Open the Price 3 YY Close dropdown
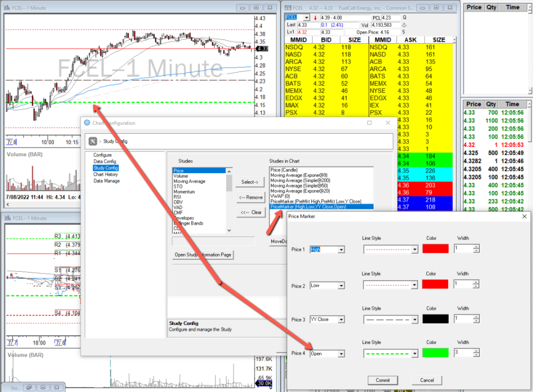The width and height of the screenshot is (533, 392). click(x=341, y=320)
